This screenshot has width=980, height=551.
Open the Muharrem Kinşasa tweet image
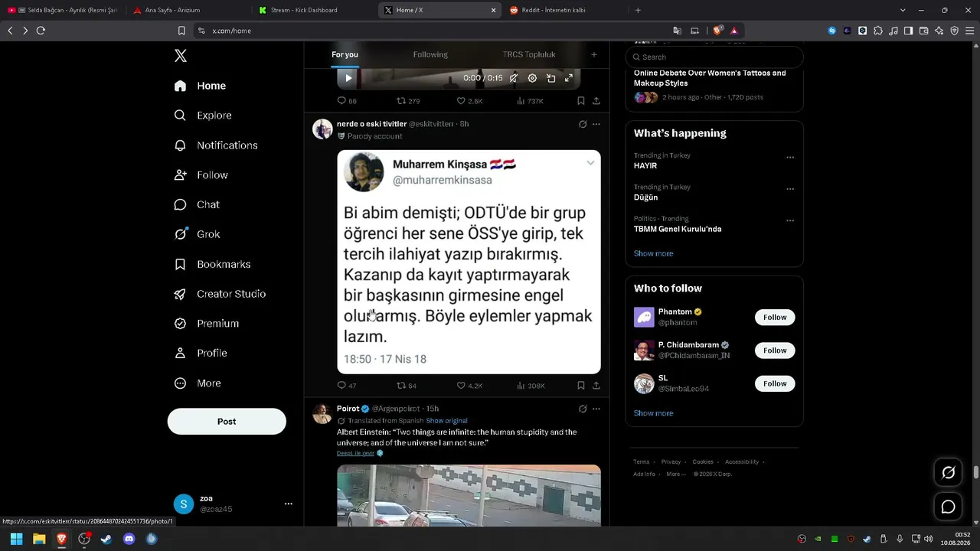point(469,262)
